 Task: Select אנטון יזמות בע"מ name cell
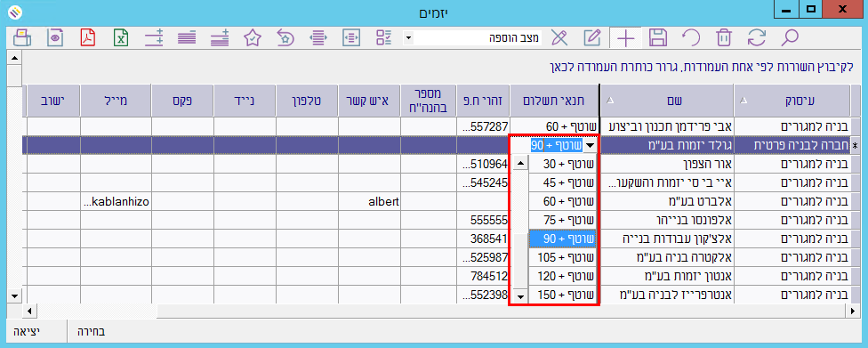click(666, 277)
